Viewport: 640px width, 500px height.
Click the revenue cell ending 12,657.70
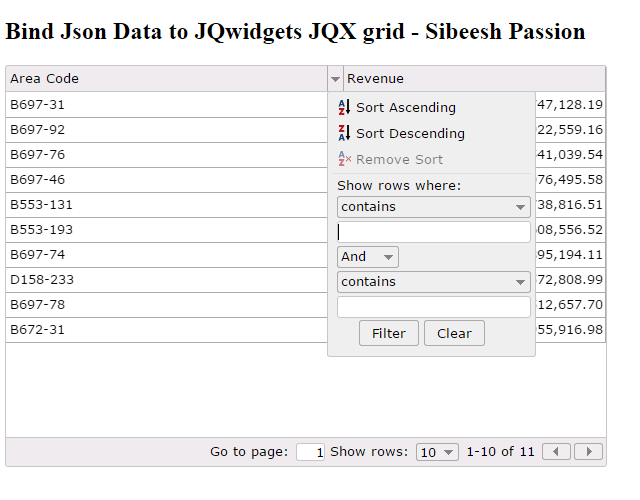[x=570, y=305]
